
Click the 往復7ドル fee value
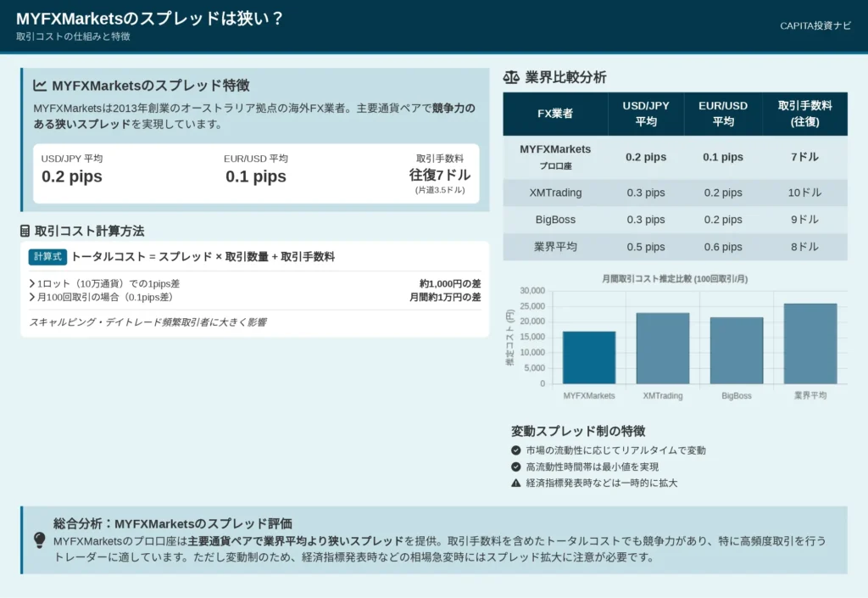(440, 175)
